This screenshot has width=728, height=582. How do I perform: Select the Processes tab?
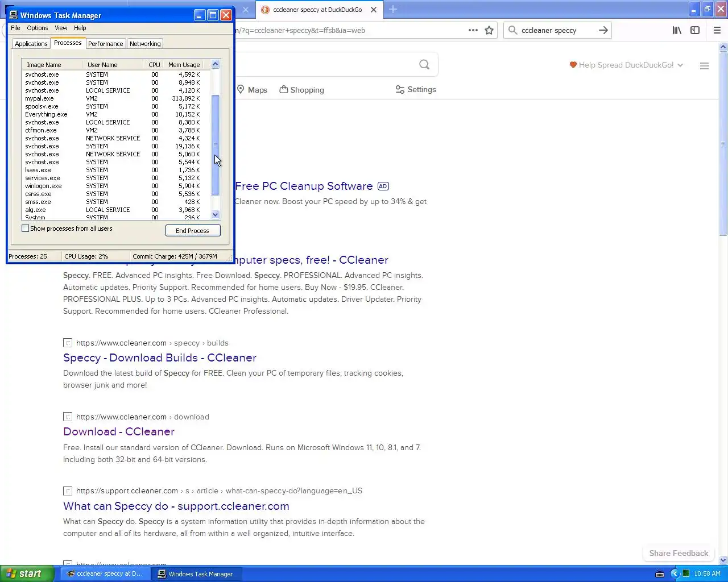click(68, 43)
